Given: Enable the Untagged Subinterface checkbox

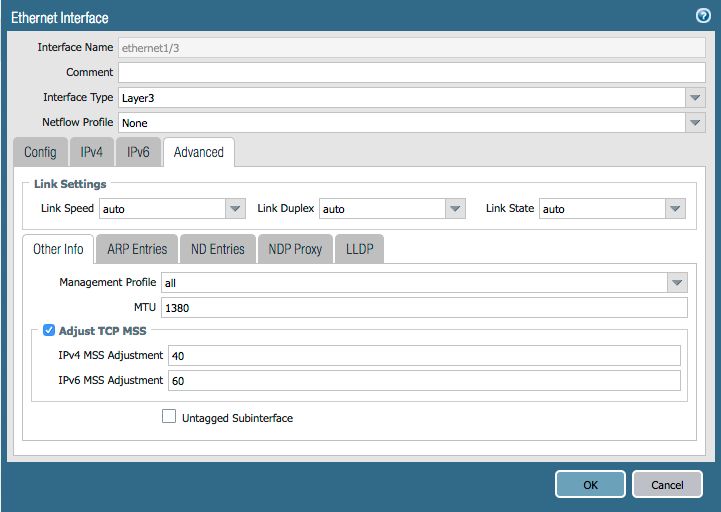Looking at the screenshot, I should tap(169, 417).
